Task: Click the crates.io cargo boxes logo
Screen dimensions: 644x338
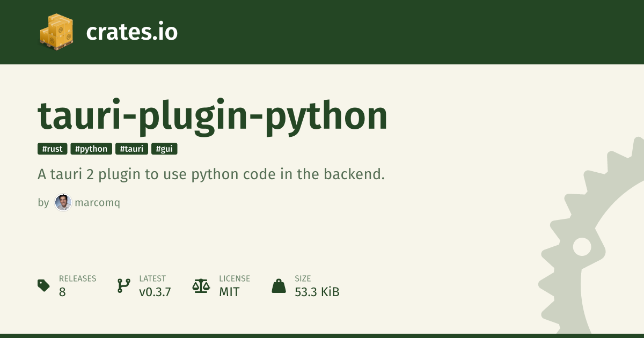Action: (x=56, y=32)
